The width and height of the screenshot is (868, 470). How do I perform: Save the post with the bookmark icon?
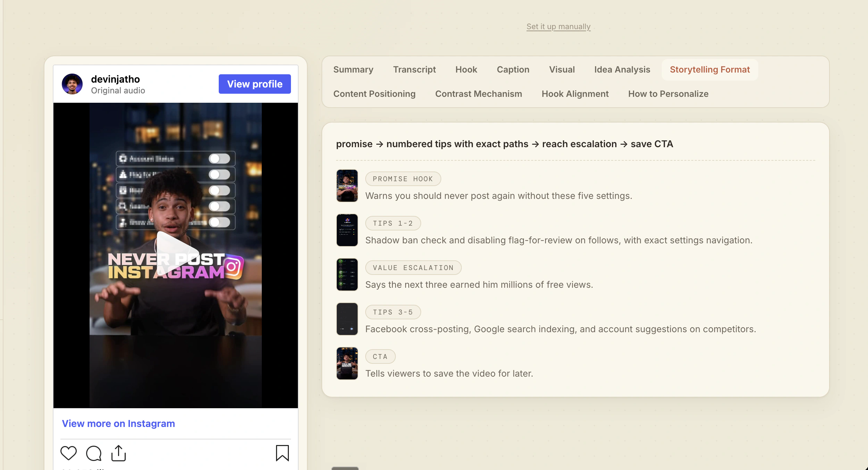pyautogui.click(x=282, y=453)
